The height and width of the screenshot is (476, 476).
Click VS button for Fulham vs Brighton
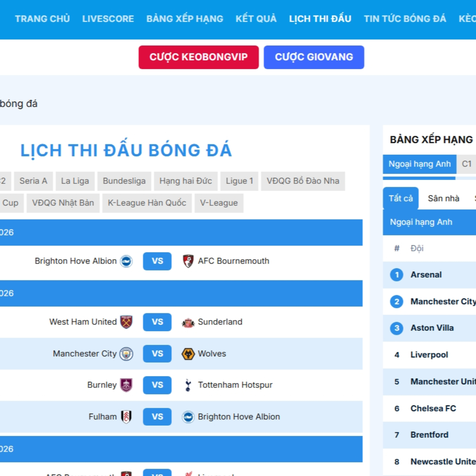(x=157, y=417)
